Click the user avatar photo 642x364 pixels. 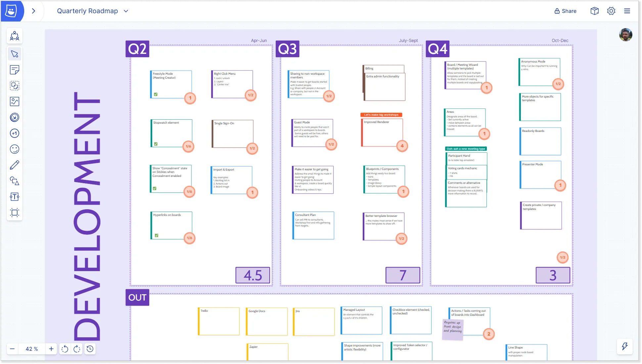(x=625, y=35)
